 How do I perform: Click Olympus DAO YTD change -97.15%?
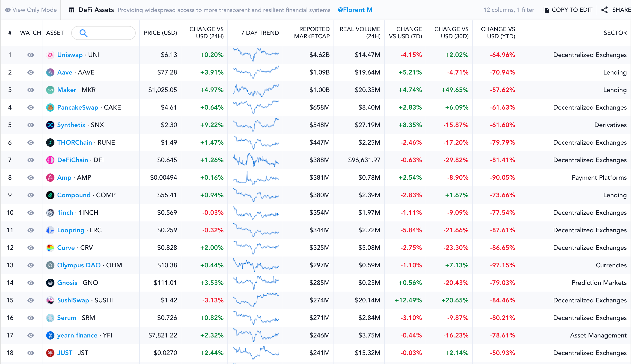[503, 265]
